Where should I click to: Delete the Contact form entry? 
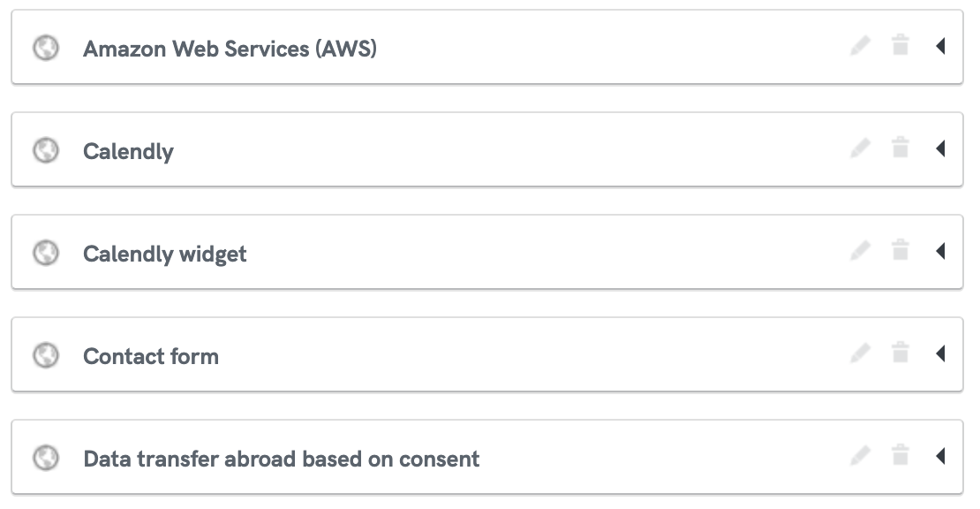click(x=900, y=353)
